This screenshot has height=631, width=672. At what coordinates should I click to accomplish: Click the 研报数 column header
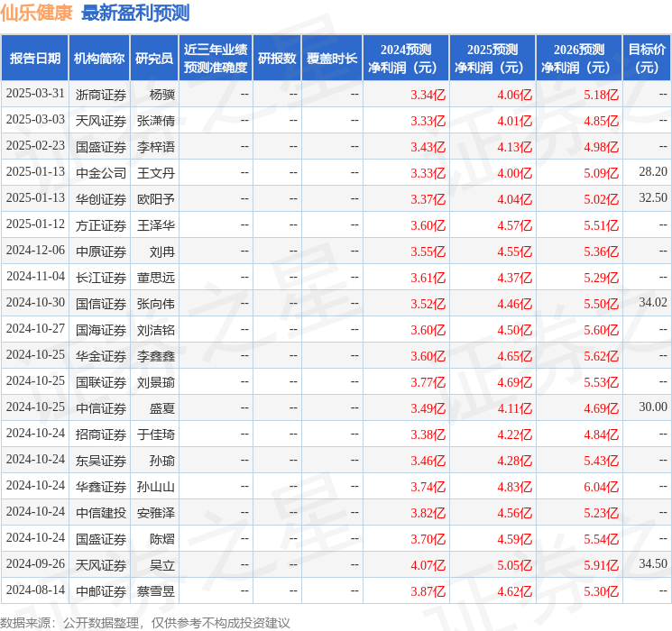(277, 59)
